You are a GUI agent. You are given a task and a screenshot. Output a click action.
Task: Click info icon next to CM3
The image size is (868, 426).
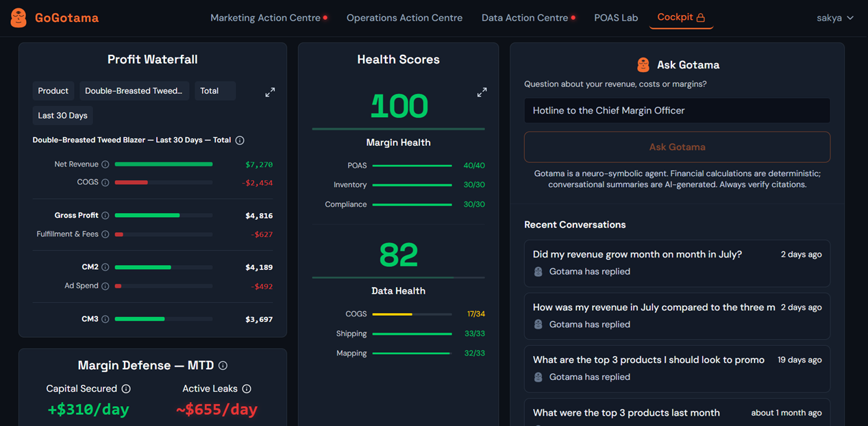coord(106,319)
